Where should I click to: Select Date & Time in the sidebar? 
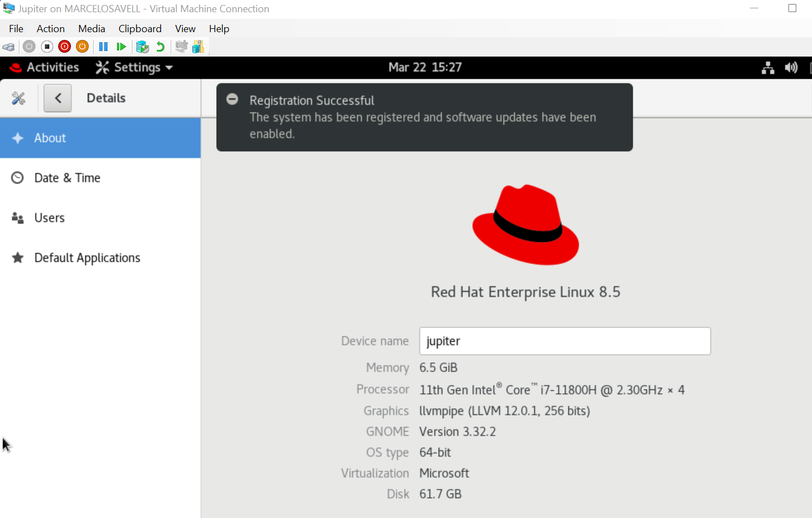click(67, 178)
